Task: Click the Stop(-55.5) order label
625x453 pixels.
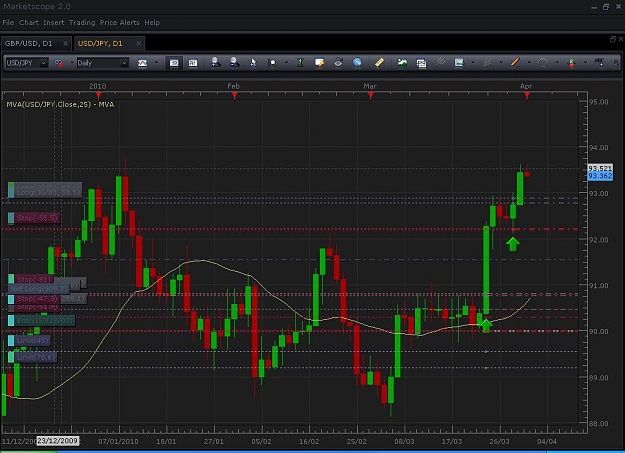Action: 33,218
